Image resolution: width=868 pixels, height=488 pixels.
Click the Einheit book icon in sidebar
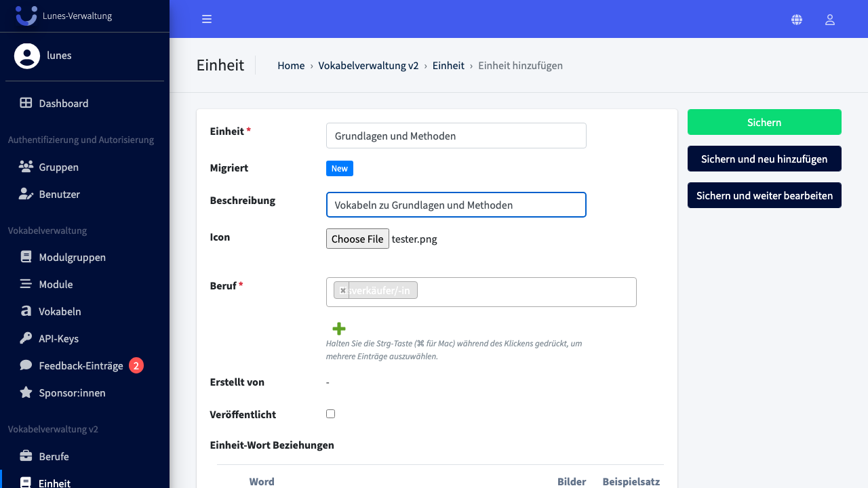pyautogui.click(x=26, y=483)
